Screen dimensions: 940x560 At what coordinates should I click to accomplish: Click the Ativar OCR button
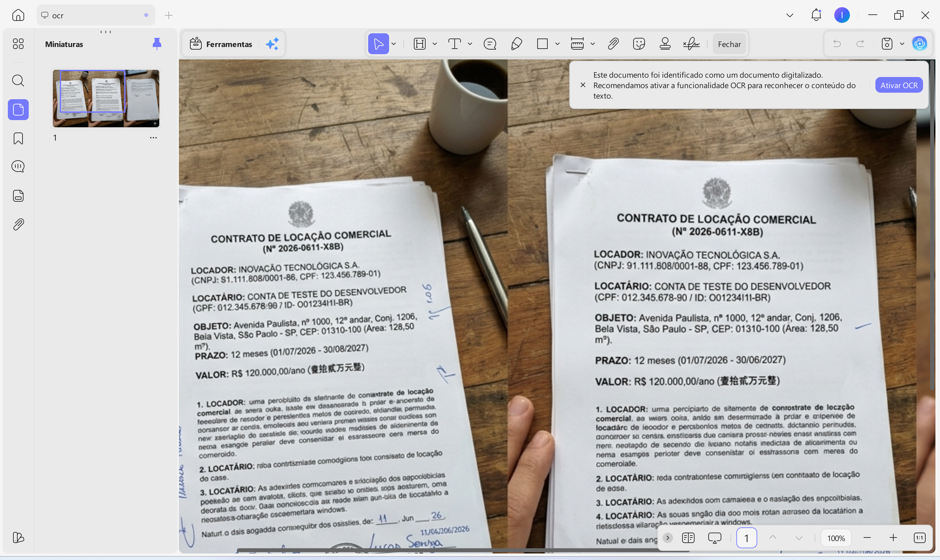tap(899, 85)
